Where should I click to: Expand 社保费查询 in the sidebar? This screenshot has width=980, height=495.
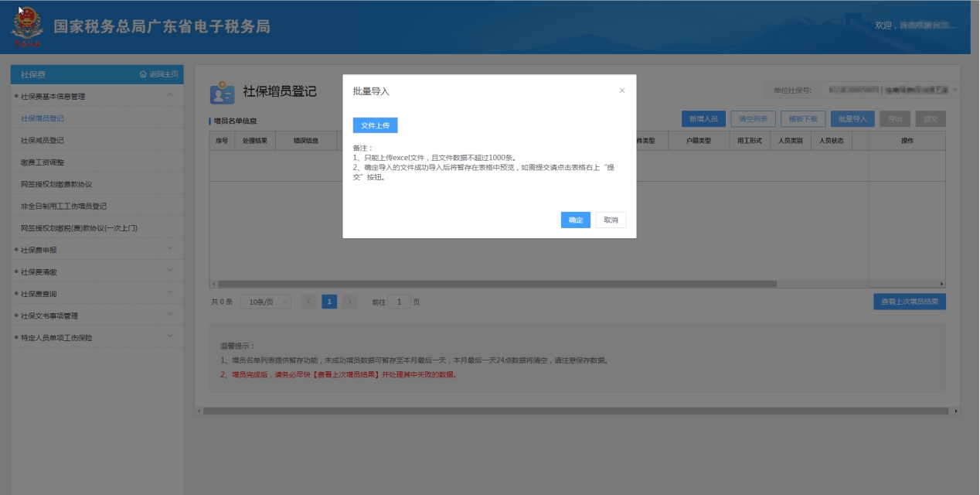point(170,293)
